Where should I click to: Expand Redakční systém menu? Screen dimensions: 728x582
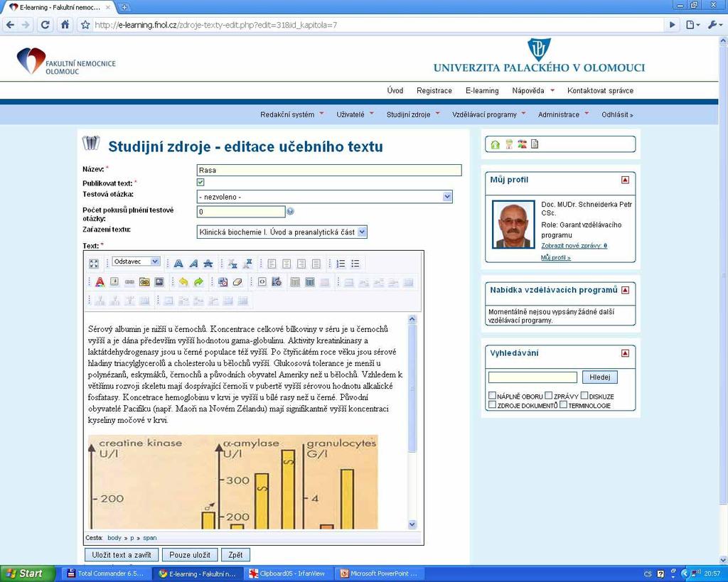click(x=291, y=114)
